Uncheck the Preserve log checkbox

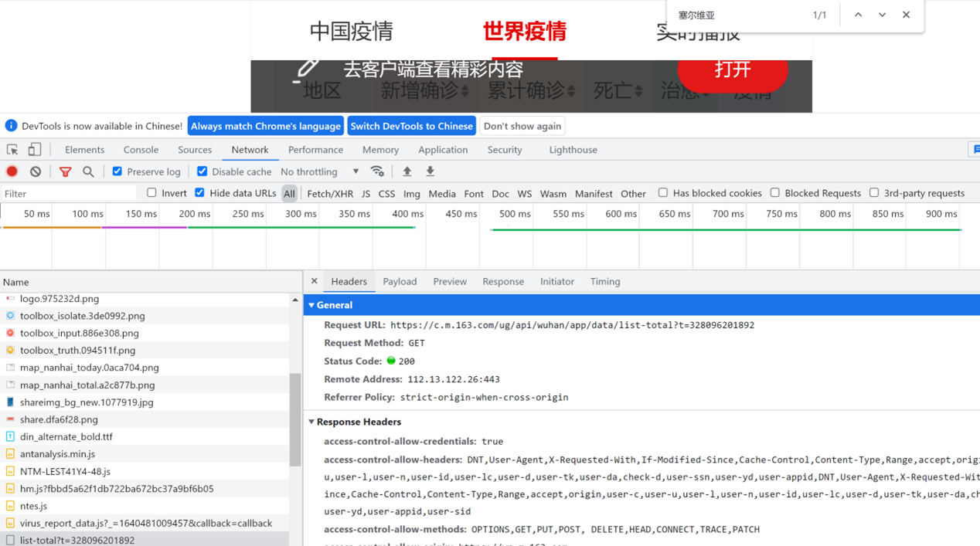tap(117, 171)
